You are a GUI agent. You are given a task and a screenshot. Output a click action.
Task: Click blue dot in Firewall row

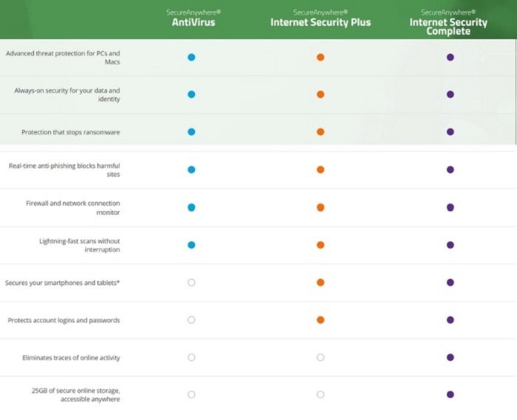[x=191, y=207]
